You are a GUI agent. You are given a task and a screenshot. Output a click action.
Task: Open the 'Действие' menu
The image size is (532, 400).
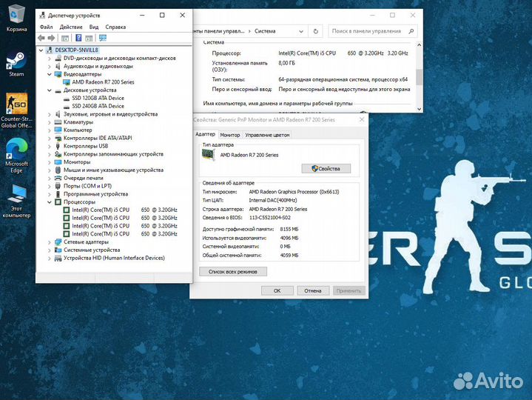pyautogui.click(x=71, y=27)
